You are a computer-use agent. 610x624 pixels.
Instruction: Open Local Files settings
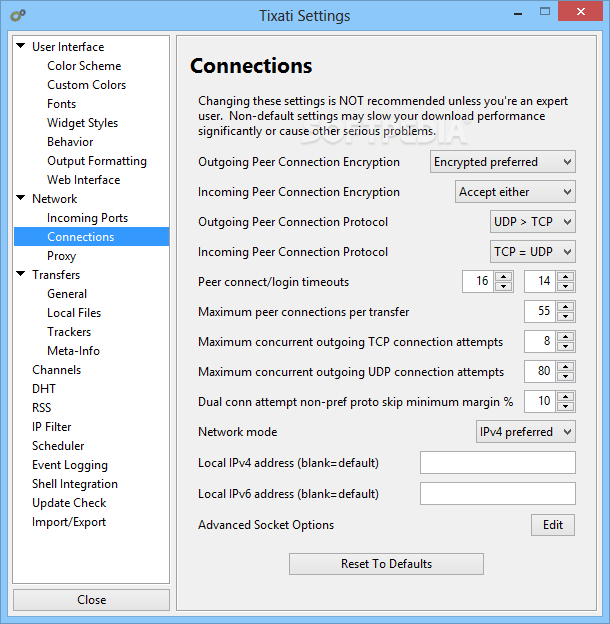(74, 313)
